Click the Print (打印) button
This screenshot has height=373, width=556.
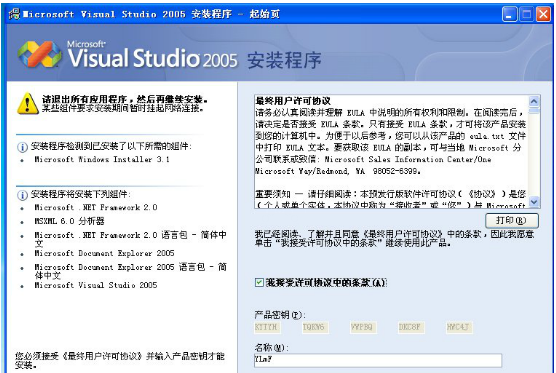click(x=512, y=220)
